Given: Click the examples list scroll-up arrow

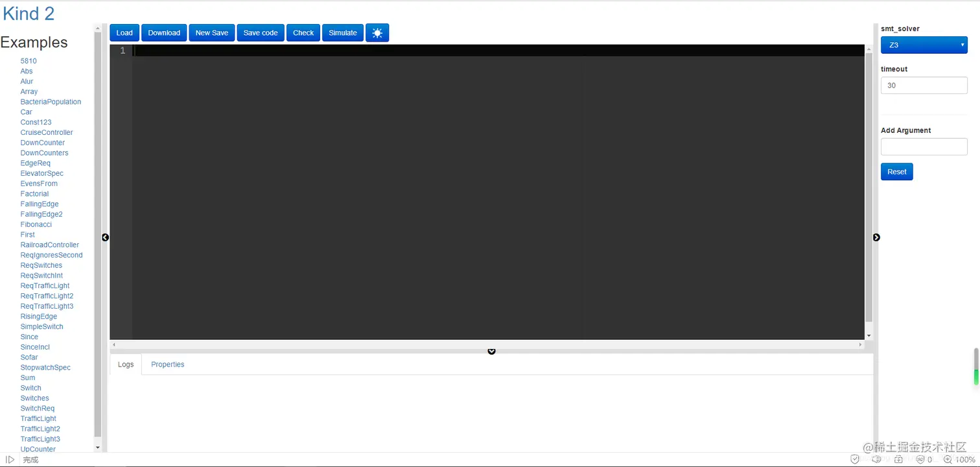Looking at the screenshot, I should (98, 28).
